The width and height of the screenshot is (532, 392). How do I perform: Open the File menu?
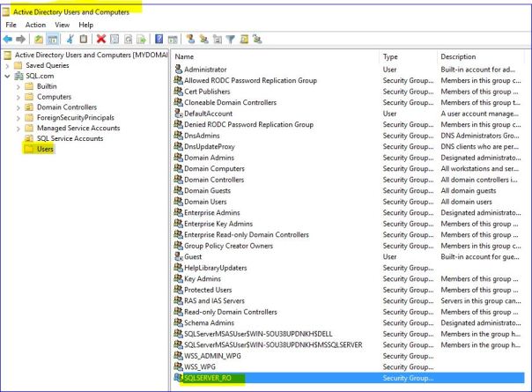coord(11,25)
